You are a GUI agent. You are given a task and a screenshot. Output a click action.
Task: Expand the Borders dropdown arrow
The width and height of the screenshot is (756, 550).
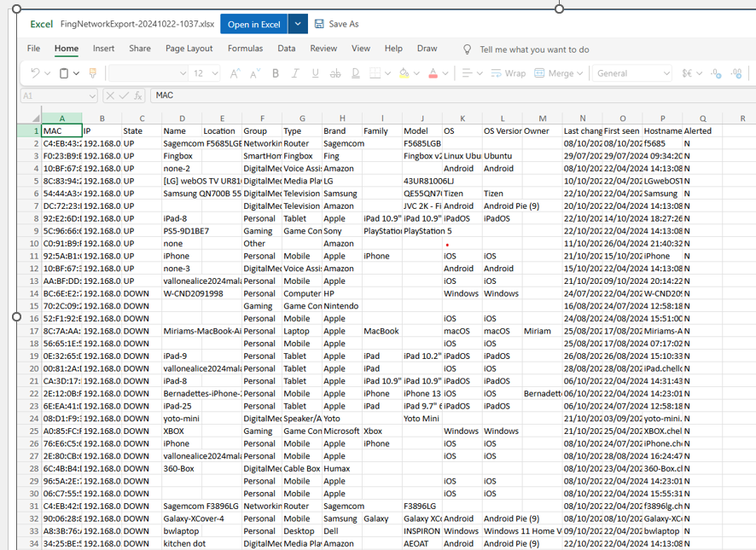coord(387,73)
